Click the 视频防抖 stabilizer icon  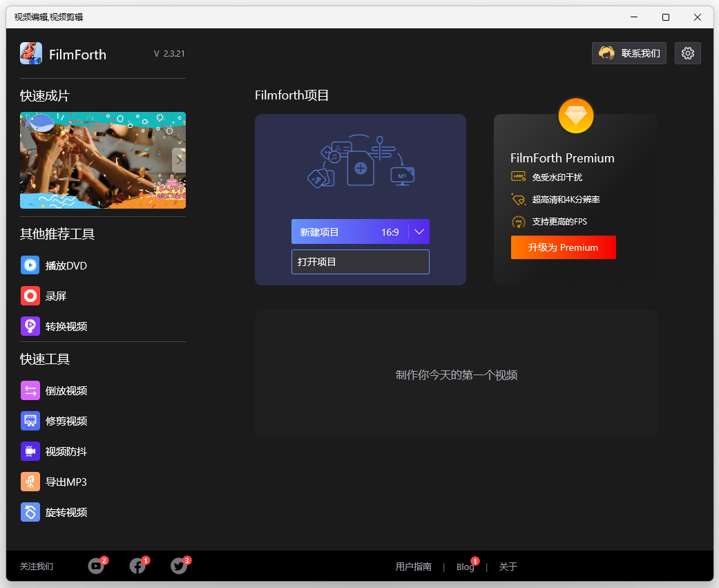[x=30, y=451]
